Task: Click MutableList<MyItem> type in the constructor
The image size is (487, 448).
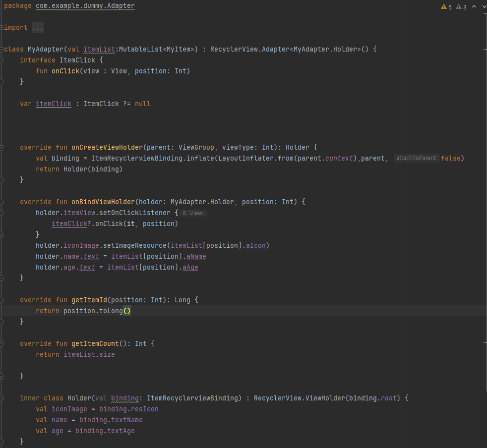Action: (x=157, y=50)
